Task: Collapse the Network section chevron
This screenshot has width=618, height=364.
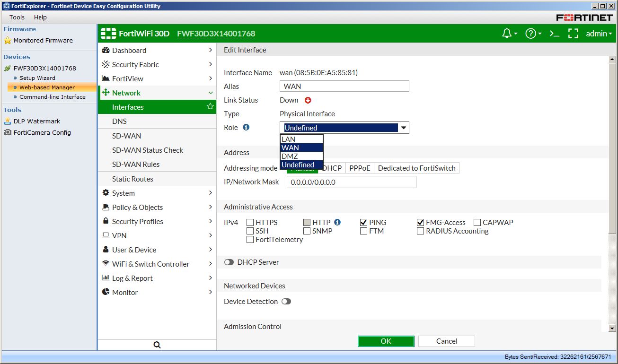Action: click(x=210, y=93)
